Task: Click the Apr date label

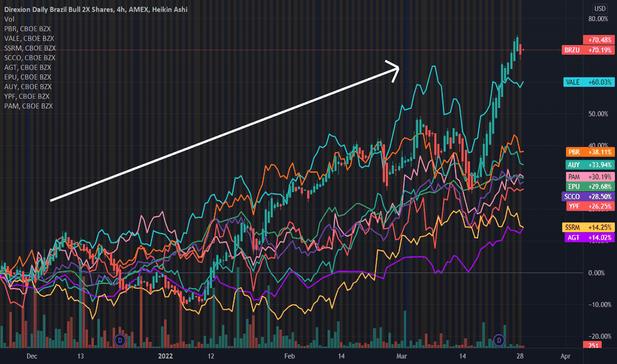Action: (x=565, y=356)
